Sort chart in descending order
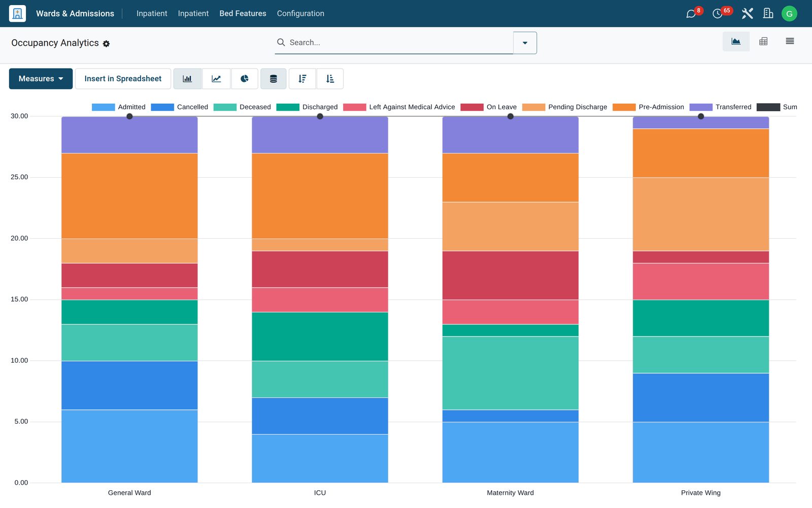Image resolution: width=812 pixels, height=508 pixels. pos(302,79)
